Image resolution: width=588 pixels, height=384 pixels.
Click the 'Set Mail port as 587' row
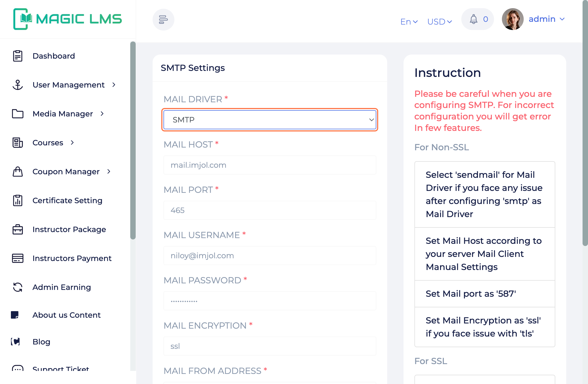485,294
